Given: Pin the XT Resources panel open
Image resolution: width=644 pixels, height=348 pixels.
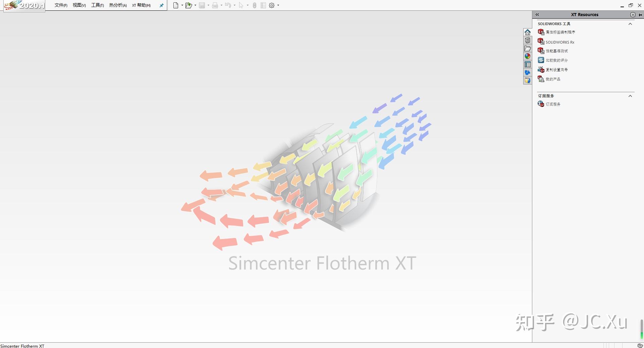Looking at the screenshot, I should (640, 14).
